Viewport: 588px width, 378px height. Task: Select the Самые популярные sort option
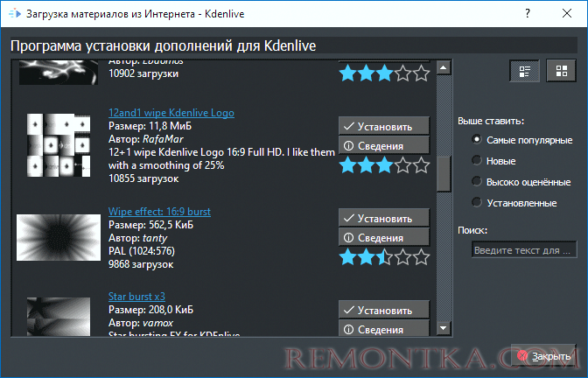tap(477, 140)
